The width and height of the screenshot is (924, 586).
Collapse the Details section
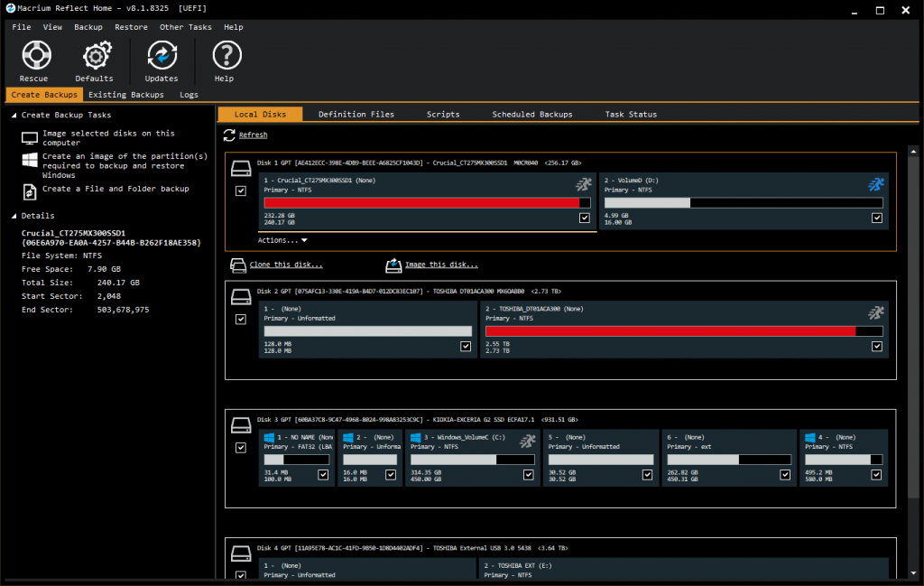[x=14, y=217]
